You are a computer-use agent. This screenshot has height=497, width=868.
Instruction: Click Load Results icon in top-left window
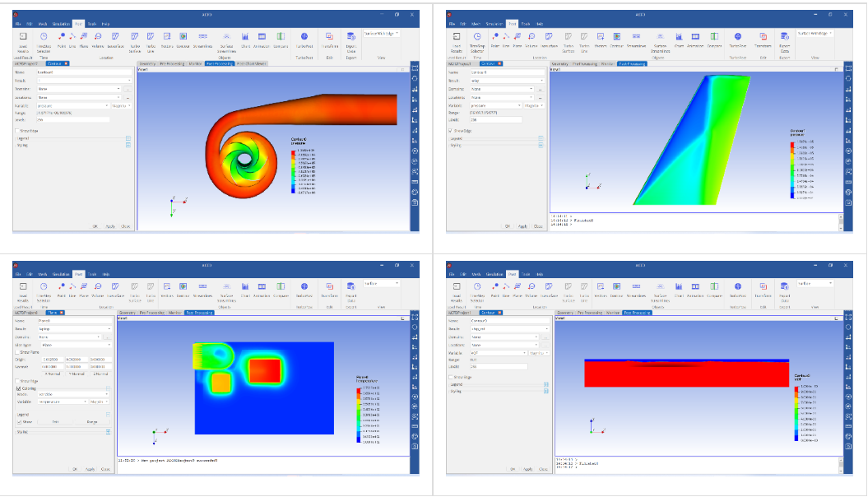(x=23, y=36)
